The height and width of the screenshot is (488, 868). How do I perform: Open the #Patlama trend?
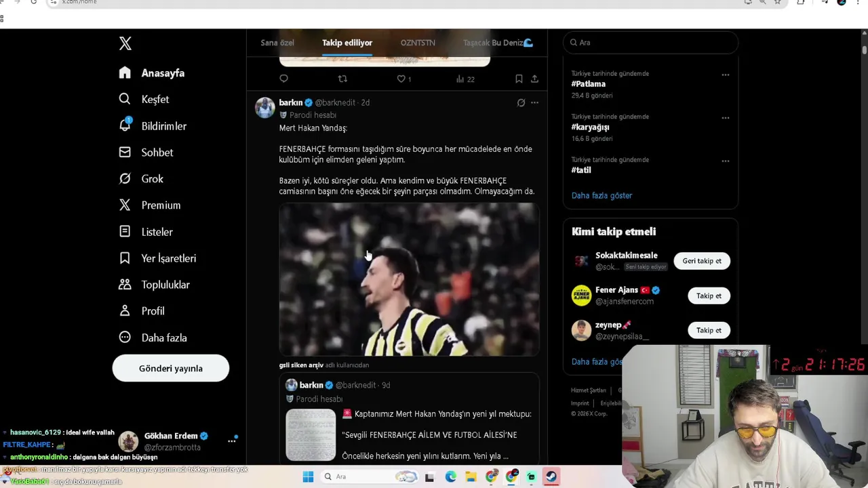589,84
